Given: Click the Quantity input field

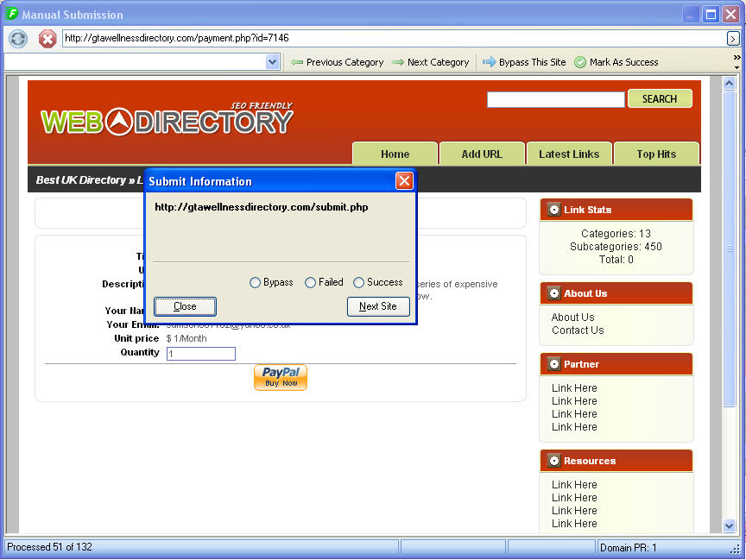Looking at the screenshot, I should [200, 354].
